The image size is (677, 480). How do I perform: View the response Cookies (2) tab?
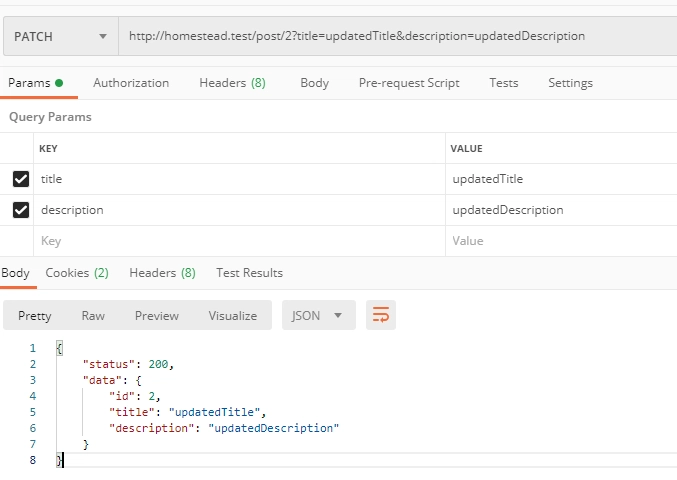pyautogui.click(x=77, y=272)
